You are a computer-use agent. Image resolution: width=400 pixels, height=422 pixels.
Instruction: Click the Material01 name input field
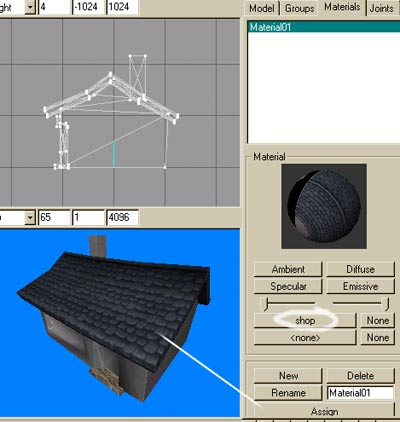click(360, 393)
